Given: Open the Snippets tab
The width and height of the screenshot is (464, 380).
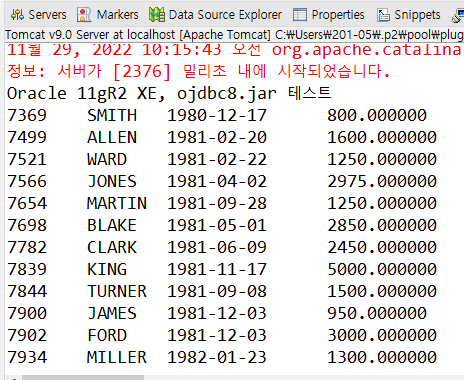Looking at the screenshot, I should [409, 15].
